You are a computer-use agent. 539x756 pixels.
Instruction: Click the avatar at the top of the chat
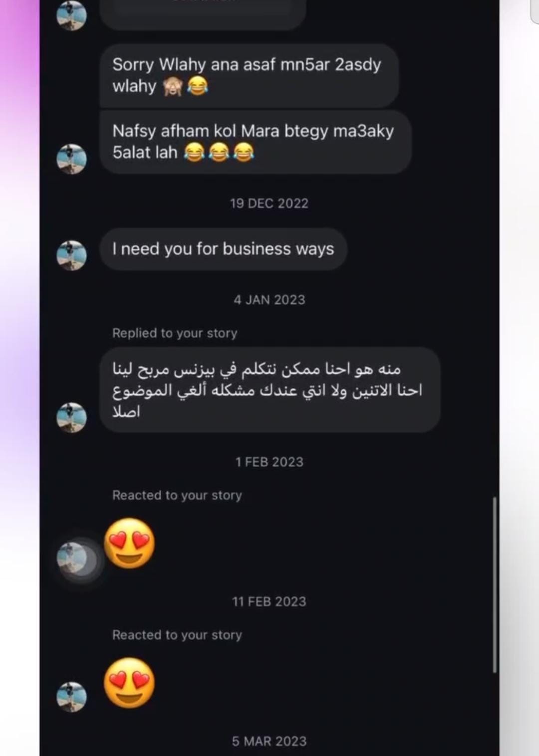tap(71, 15)
